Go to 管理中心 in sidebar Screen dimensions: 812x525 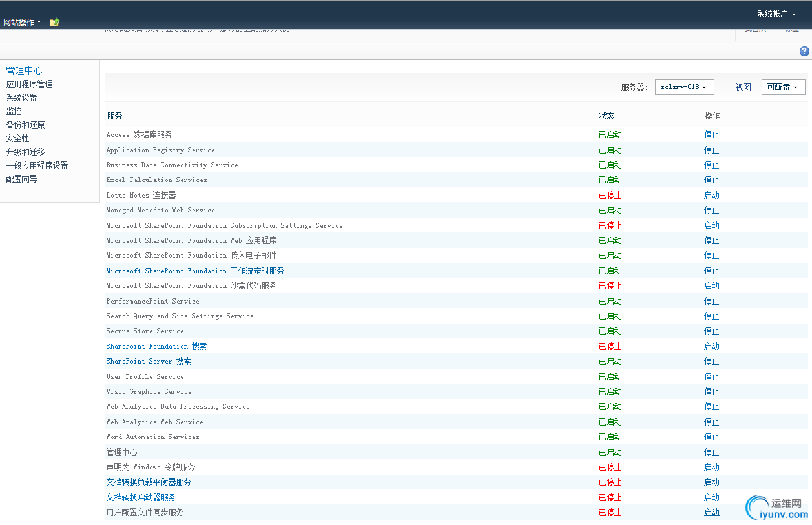tap(24, 70)
